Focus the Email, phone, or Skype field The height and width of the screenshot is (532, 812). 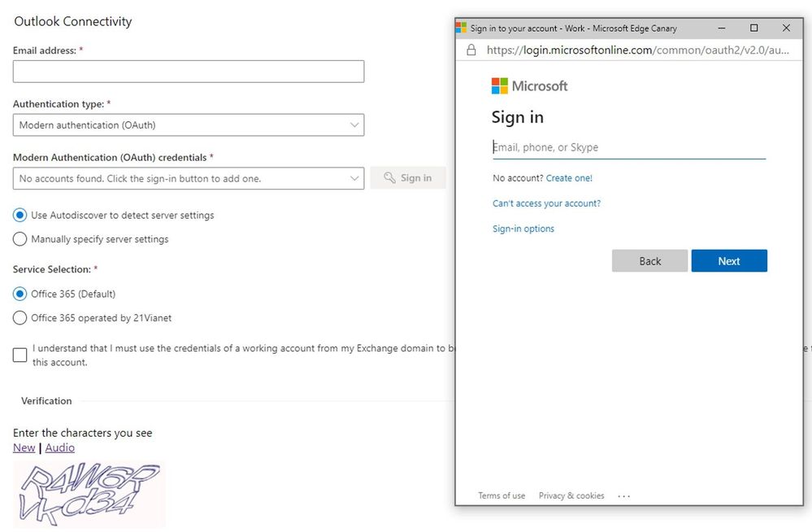click(628, 147)
